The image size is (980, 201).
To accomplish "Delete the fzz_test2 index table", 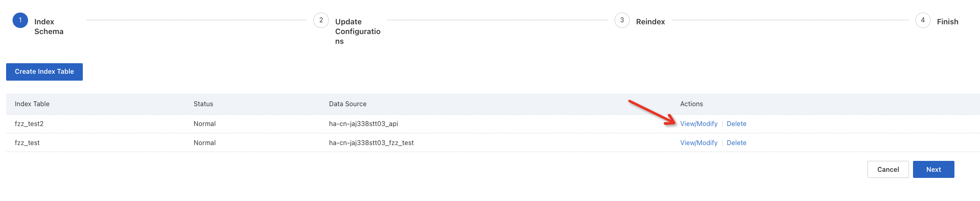I will click(736, 124).
